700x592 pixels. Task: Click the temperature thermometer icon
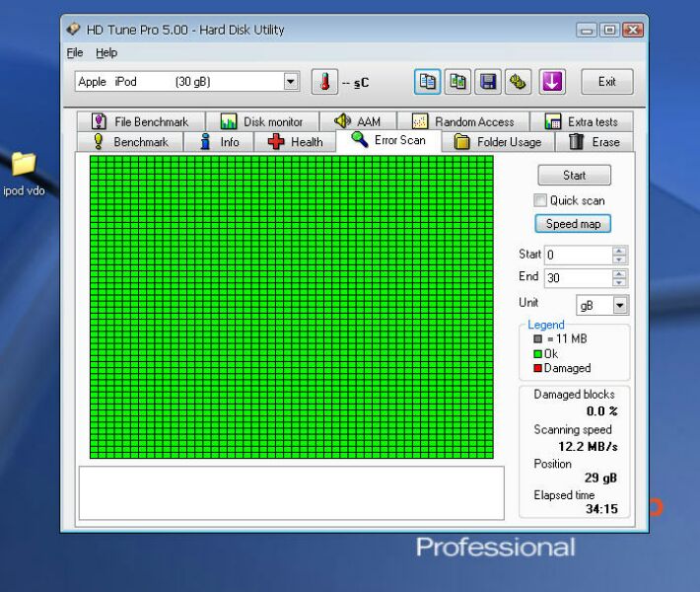(324, 82)
